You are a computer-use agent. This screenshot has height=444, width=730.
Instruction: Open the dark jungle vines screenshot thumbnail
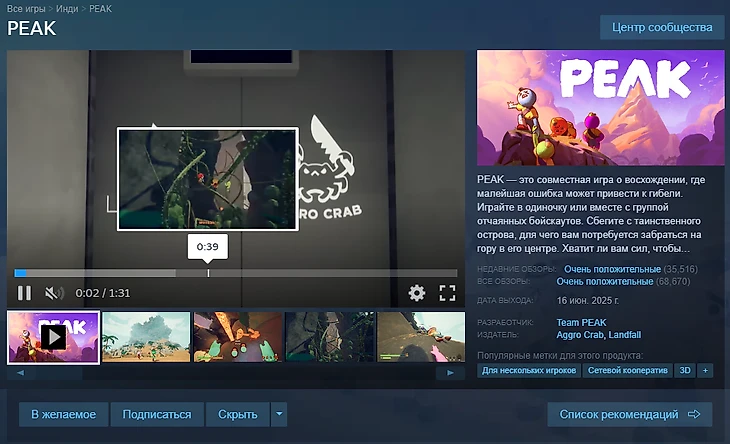coord(330,337)
